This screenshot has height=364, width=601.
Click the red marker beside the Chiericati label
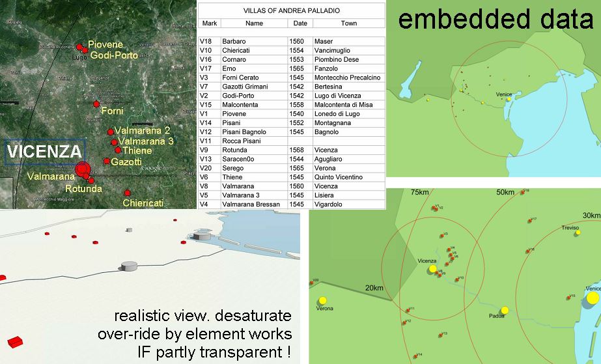tap(127, 193)
